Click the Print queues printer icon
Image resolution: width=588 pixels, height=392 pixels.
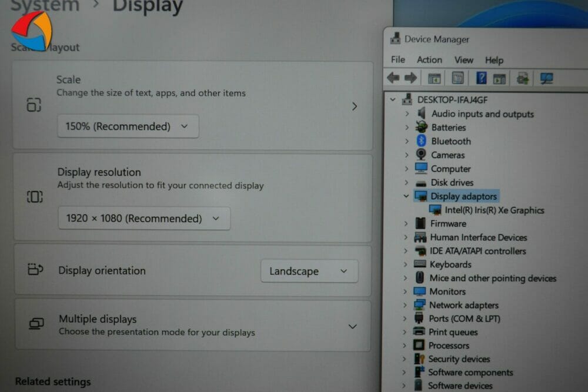pos(419,331)
